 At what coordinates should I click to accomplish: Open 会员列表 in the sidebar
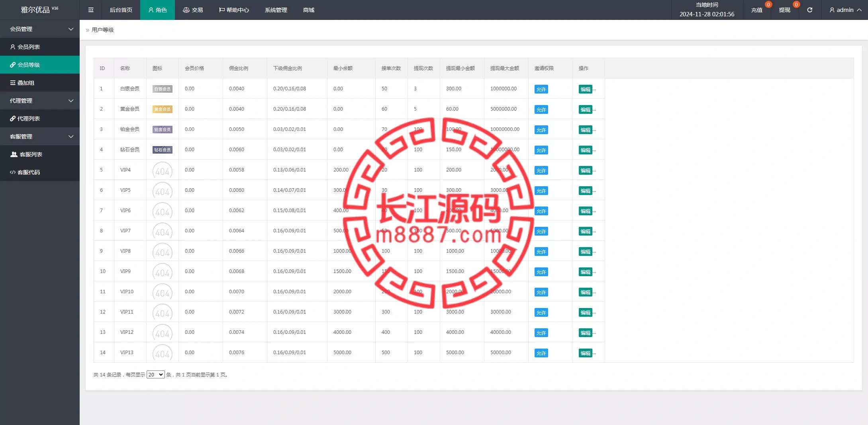click(40, 47)
